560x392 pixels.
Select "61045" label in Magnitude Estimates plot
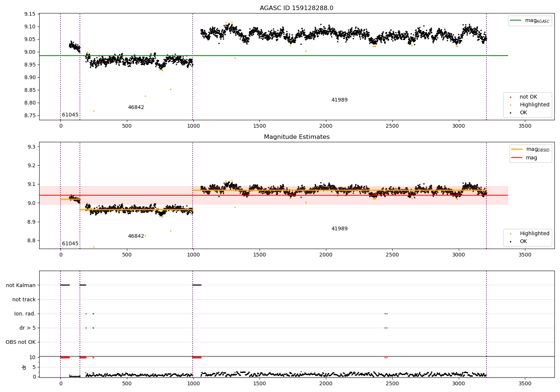[70, 244]
